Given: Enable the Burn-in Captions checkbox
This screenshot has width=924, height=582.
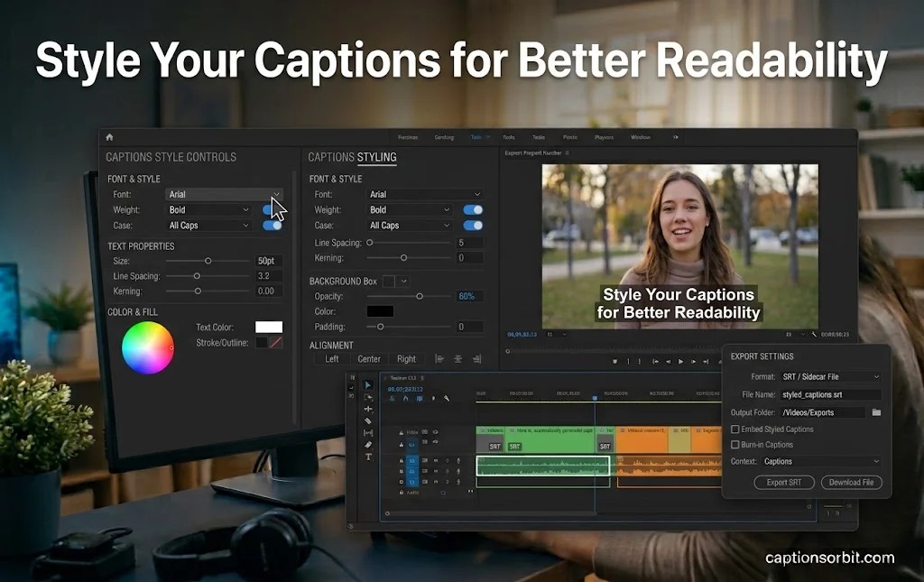Looking at the screenshot, I should point(735,445).
